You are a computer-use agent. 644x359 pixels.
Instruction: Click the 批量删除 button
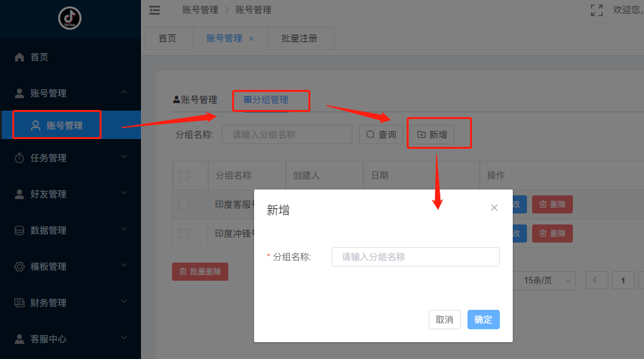tap(200, 272)
